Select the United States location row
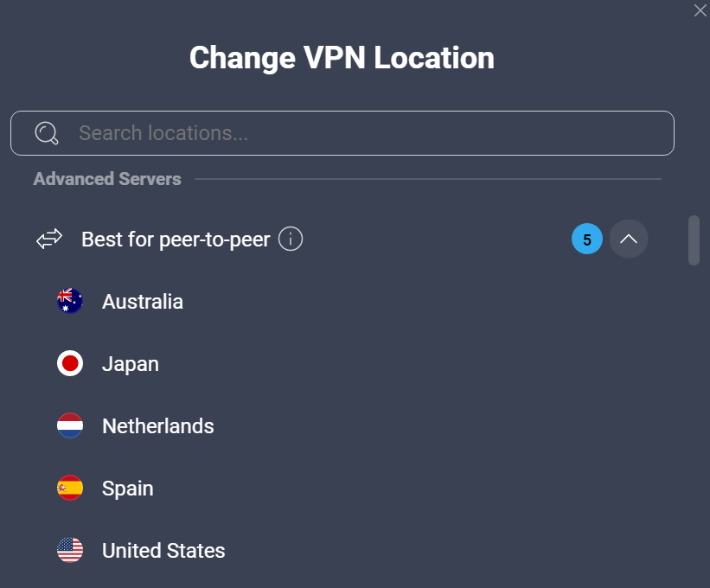This screenshot has height=588, width=710. pos(163,550)
